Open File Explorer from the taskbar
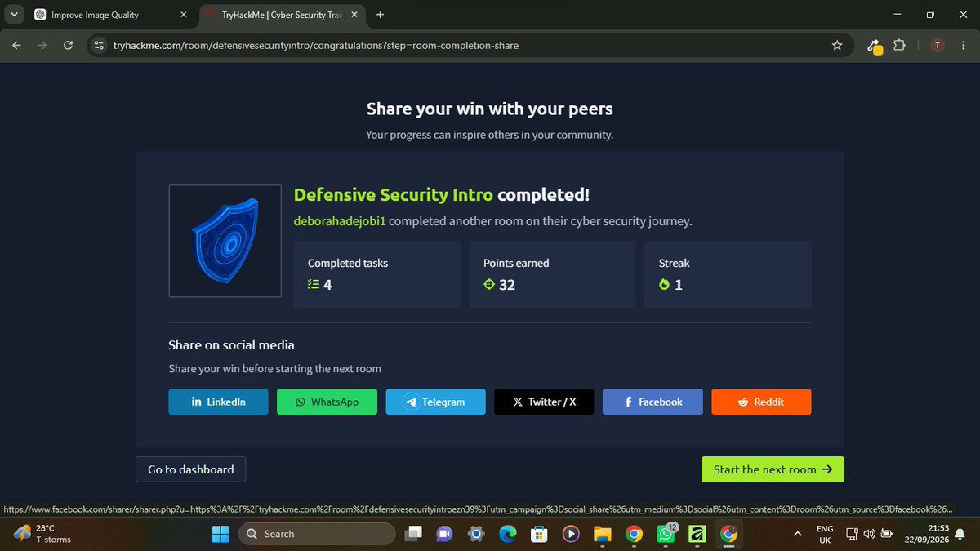Screen dimensions: 980x551 [602, 534]
